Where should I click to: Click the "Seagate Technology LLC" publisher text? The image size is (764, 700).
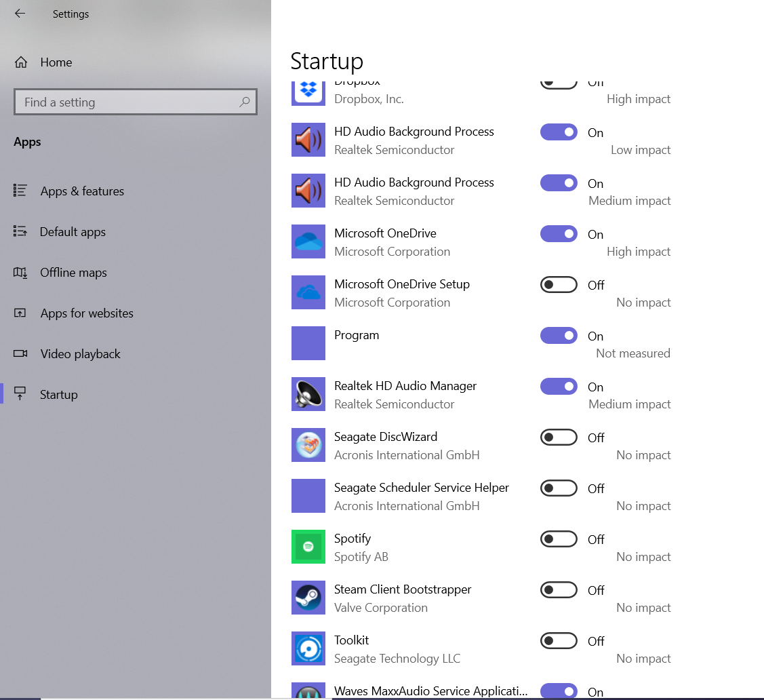(x=397, y=659)
